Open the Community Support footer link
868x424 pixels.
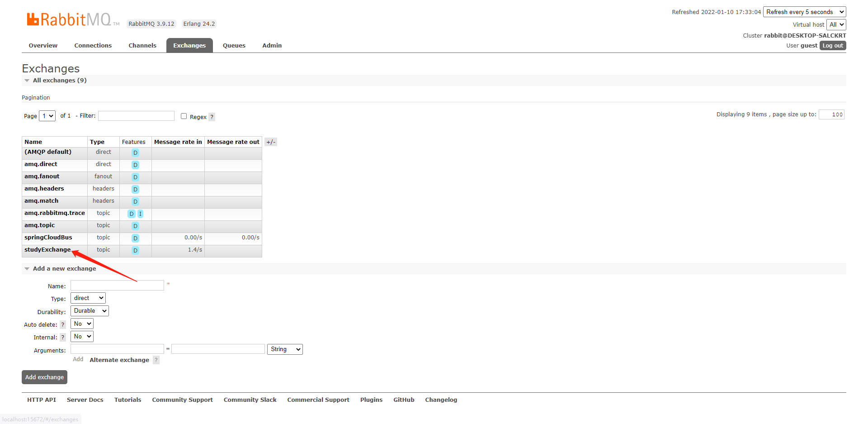click(183, 400)
